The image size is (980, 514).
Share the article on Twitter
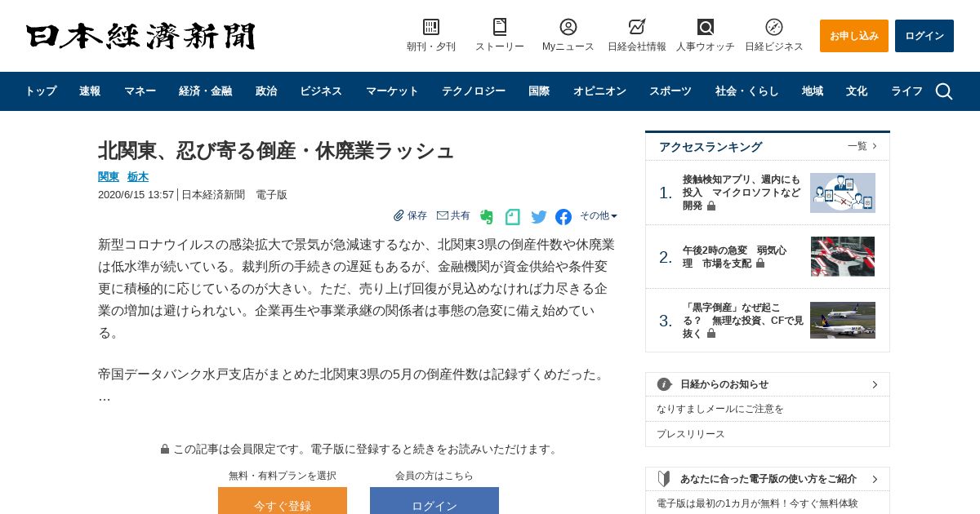pos(539,216)
